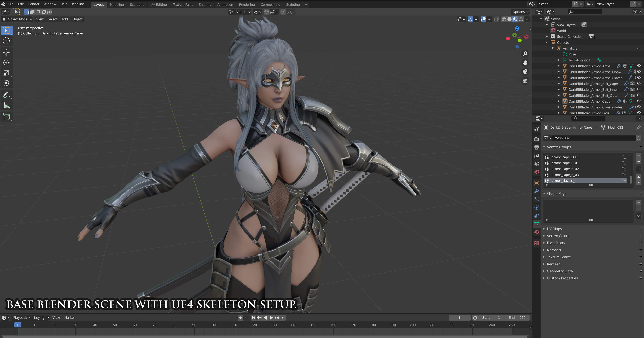Open the Object Data properties tab

pos(536,224)
